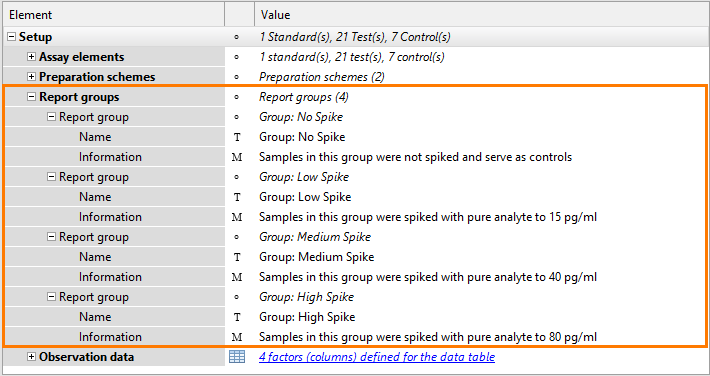Click the M icon for the 40 pg/ml information
Image resolution: width=710 pixels, height=376 pixels.
click(x=237, y=277)
